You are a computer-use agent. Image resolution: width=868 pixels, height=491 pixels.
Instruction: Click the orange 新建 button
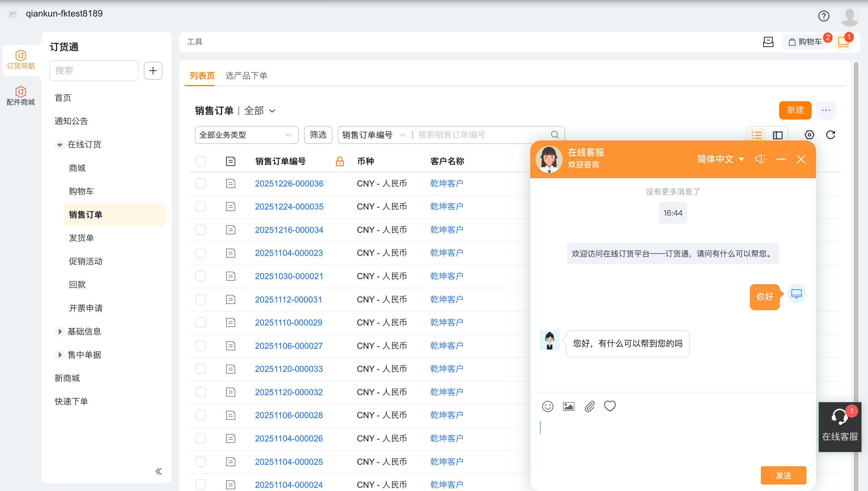click(x=795, y=110)
